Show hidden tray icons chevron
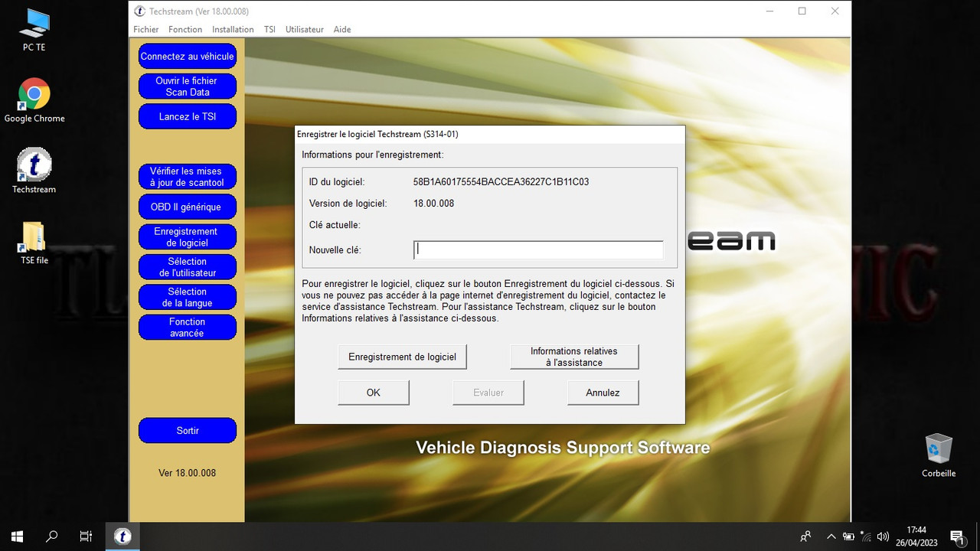The image size is (980, 551). tap(830, 536)
